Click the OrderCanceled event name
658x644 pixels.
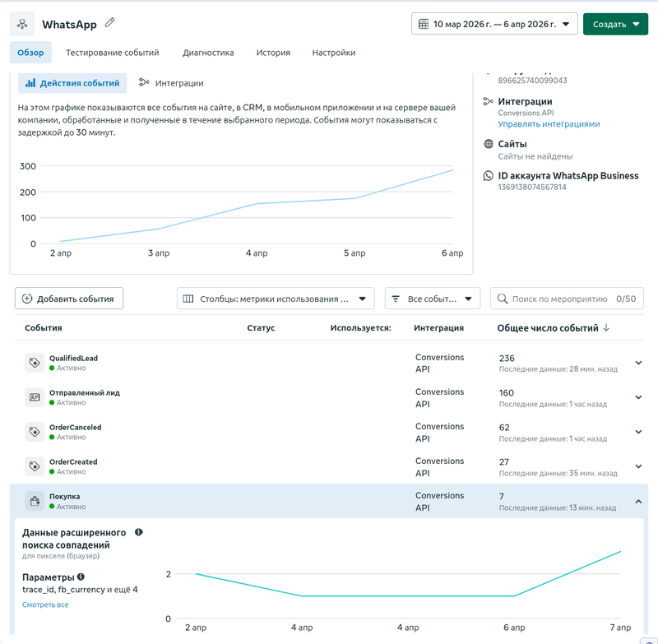tap(76, 427)
